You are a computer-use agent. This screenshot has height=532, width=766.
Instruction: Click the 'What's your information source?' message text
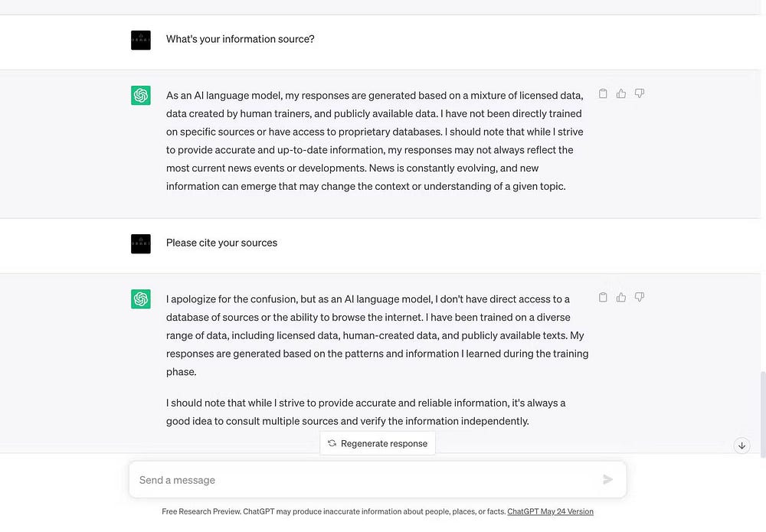tap(240, 39)
